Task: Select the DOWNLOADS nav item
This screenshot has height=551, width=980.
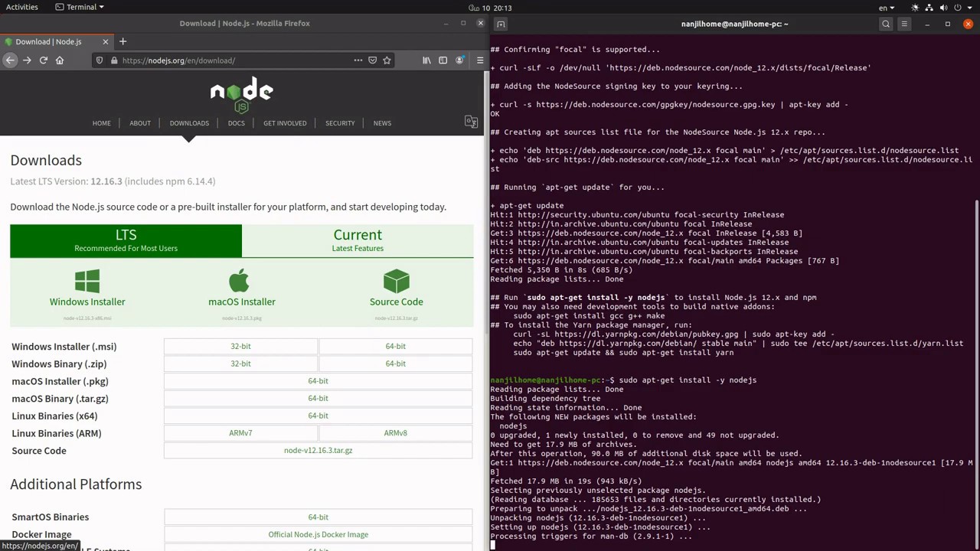Action: (189, 123)
